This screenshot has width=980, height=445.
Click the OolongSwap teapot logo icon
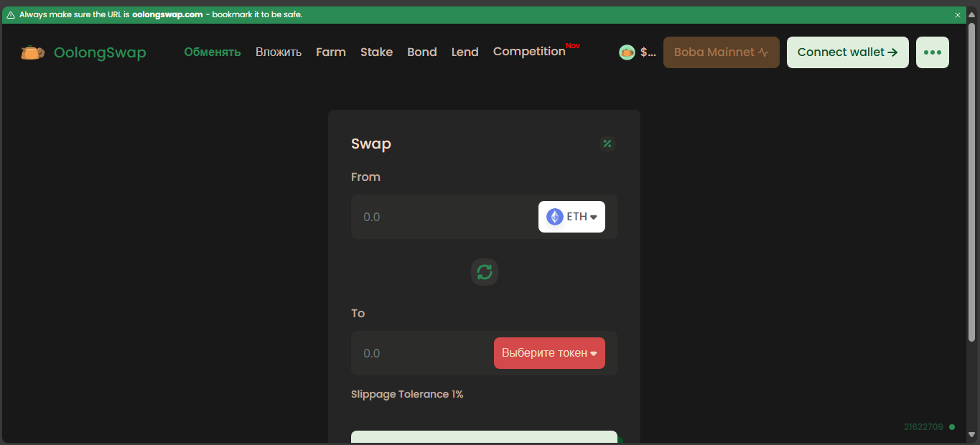[x=32, y=52]
